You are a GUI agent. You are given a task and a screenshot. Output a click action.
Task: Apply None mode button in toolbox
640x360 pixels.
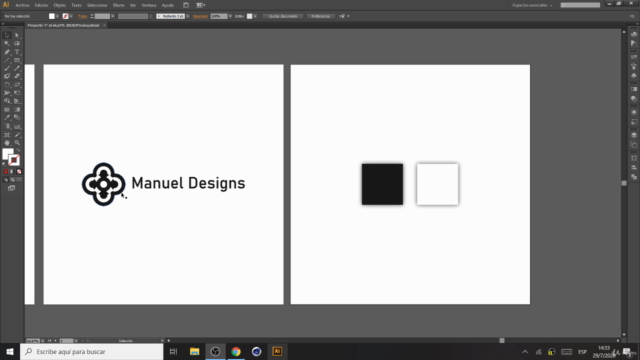pyautogui.click(x=19, y=172)
